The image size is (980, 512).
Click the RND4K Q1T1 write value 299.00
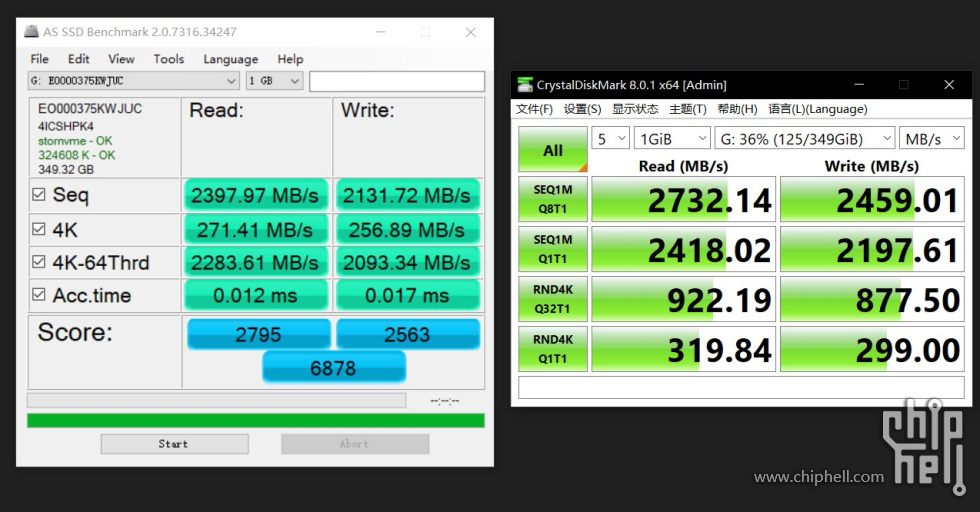[x=872, y=349]
